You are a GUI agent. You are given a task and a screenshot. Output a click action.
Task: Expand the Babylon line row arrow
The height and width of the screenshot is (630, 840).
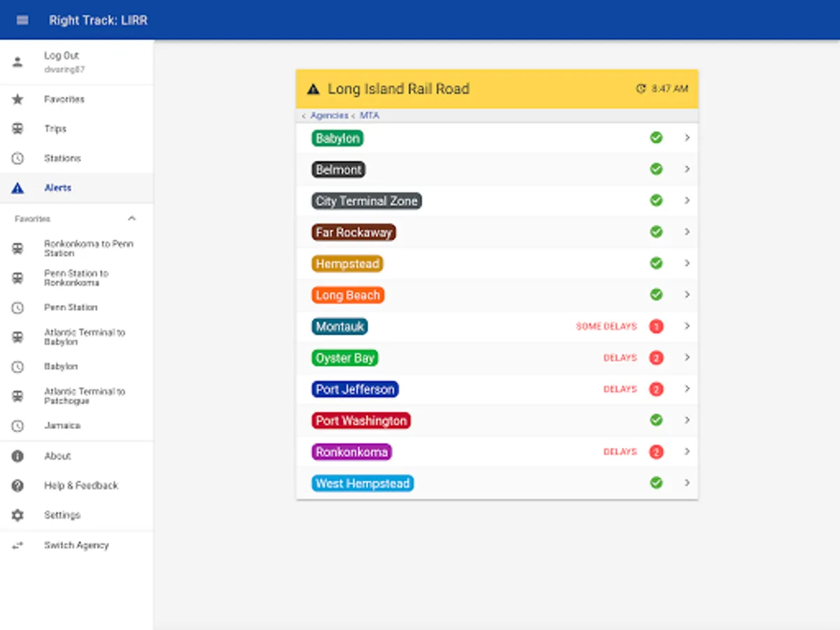pyautogui.click(x=687, y=138)
